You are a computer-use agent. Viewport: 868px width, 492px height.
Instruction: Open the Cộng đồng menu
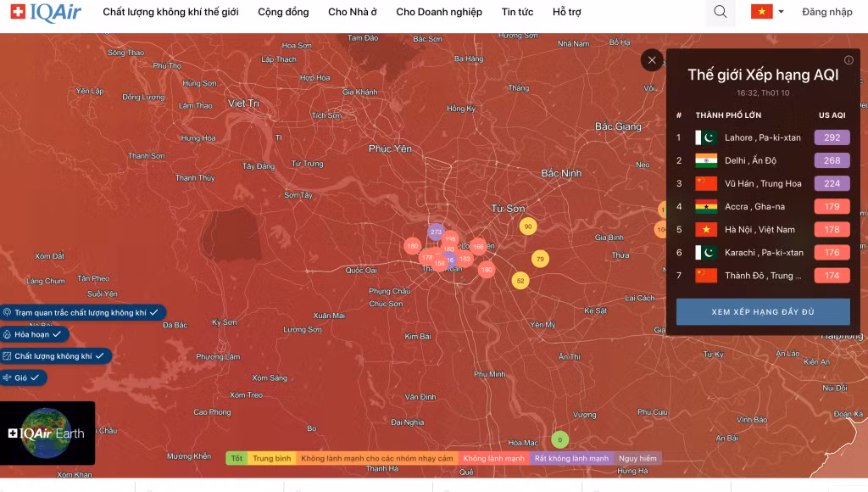283,12
